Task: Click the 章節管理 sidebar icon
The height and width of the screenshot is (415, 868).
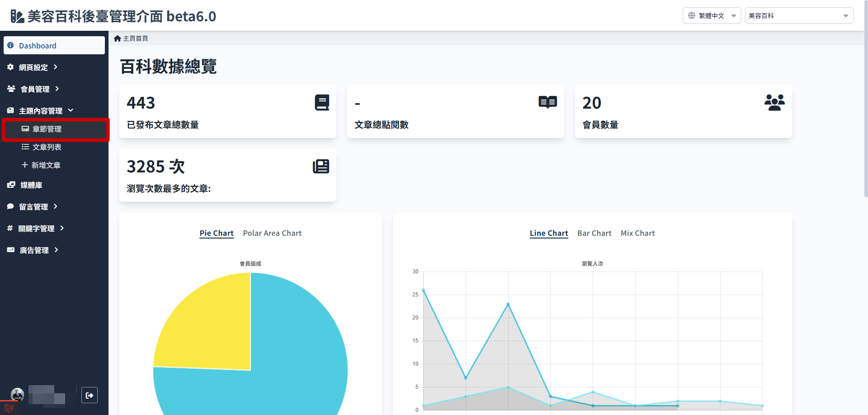Action: tap(25, 129)
